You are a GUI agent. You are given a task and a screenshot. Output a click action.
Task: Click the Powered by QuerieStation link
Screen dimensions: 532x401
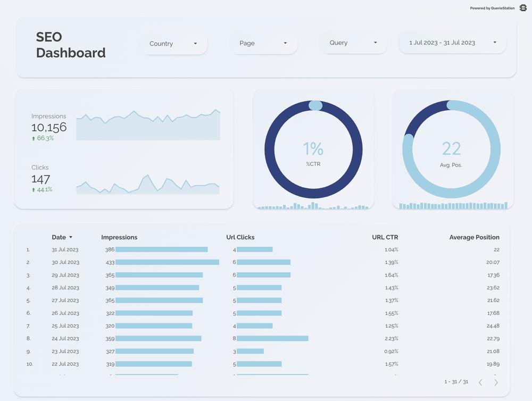(492, 8)
